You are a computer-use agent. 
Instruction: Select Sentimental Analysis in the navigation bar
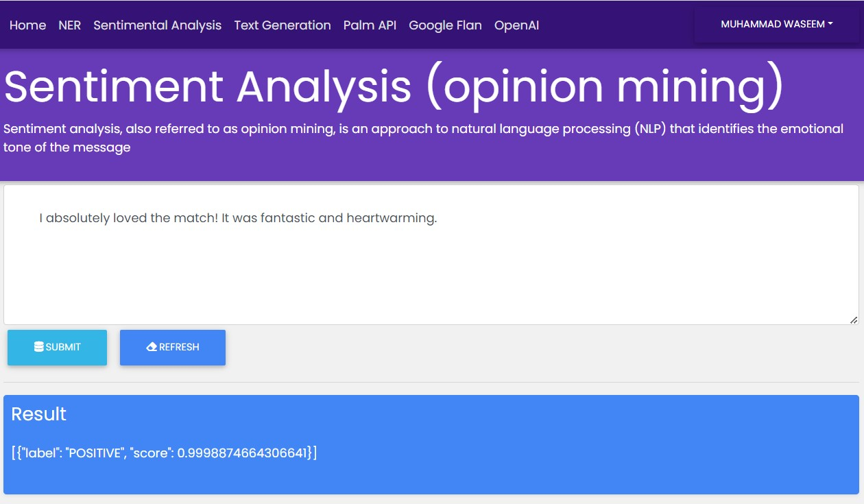[158, 25]
